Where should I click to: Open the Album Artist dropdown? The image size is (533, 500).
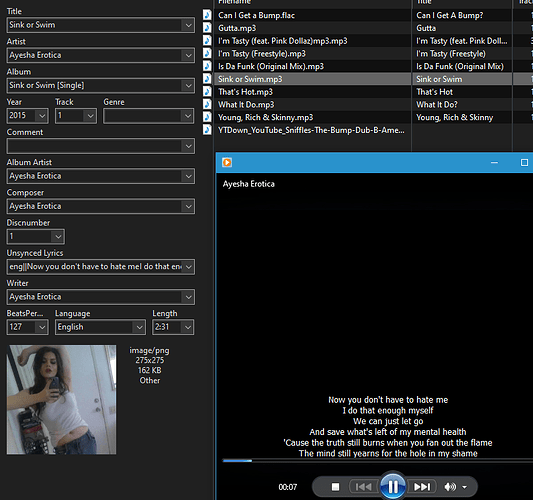(188, 176)
